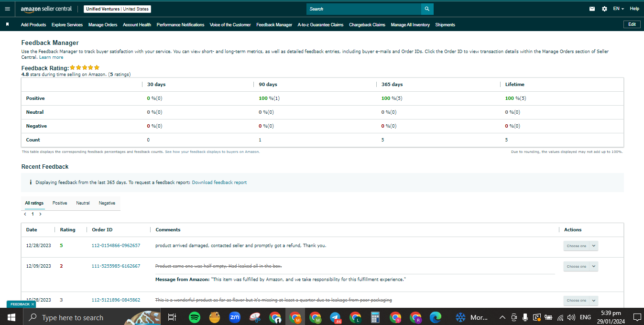The image size is (644, 325).
Task: Select the Positive feedback tab
Action: coord(60,203)
